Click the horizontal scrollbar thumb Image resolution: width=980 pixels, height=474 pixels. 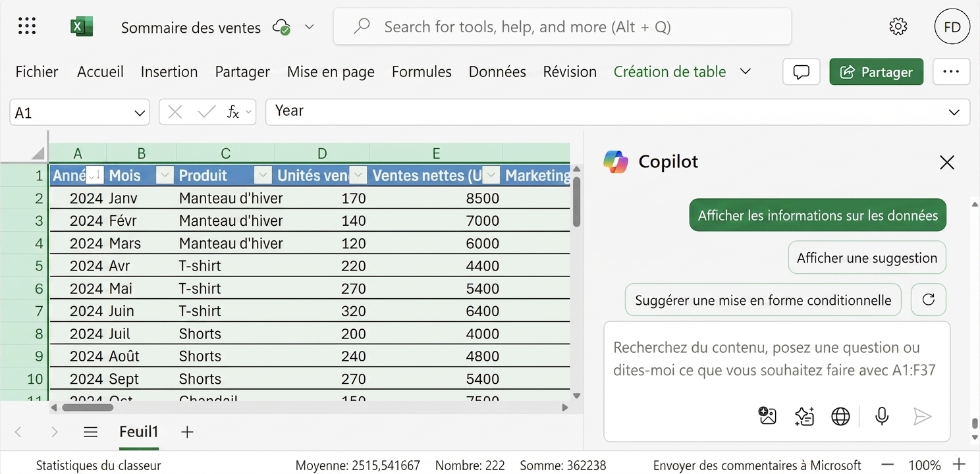pos(87,408)
